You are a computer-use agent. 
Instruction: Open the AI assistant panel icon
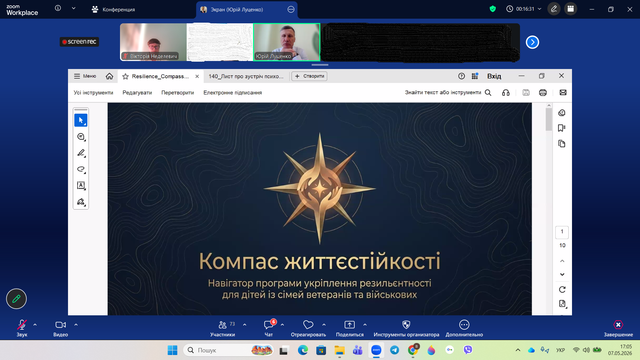click(x=562, y=113)
